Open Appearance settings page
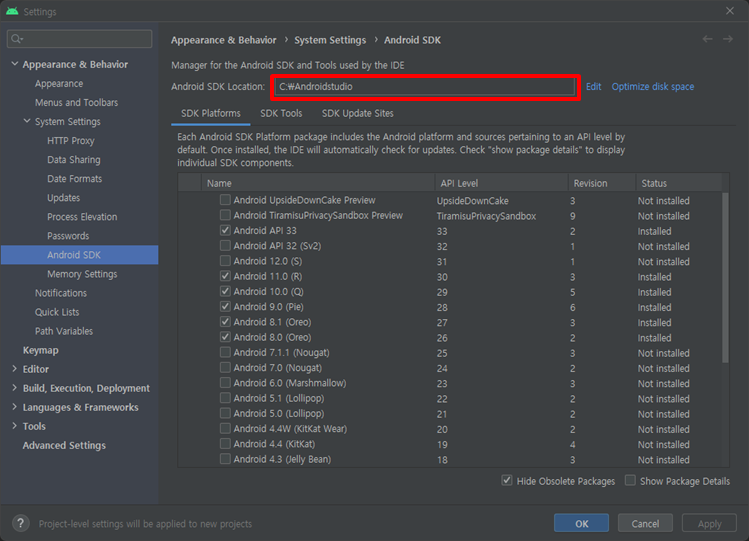749x541 pixels. [x=59, y=83]
